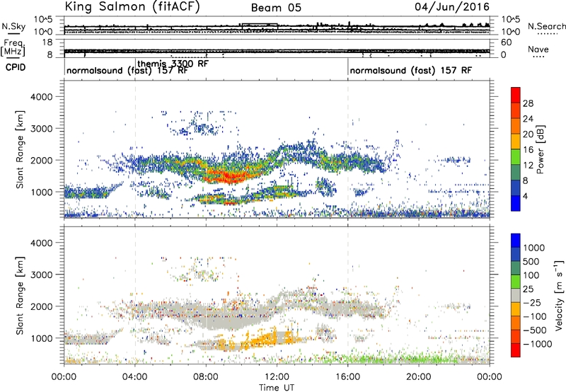Viewport: 566px width, 392px height.
Task: Click the 'CPID' row label
Action: [x=16, y=67]
